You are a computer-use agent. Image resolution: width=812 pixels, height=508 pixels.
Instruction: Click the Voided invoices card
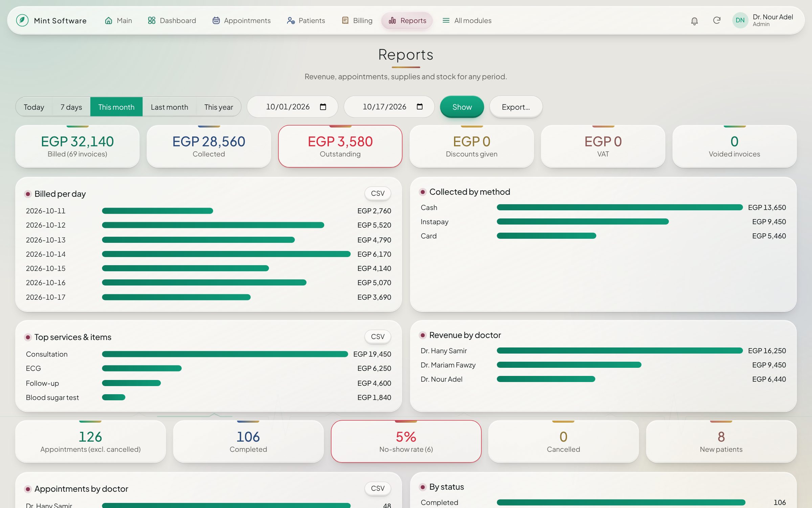tap(735, 146)
